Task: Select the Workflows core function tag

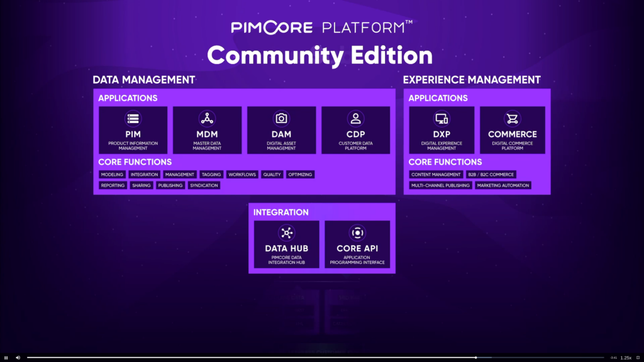Action: pos(242,175)
